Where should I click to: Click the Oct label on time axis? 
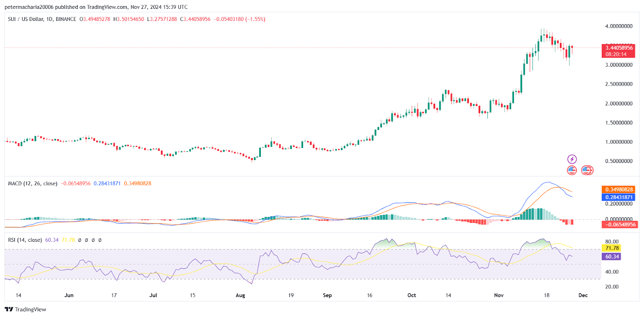[x=411, y=295]
